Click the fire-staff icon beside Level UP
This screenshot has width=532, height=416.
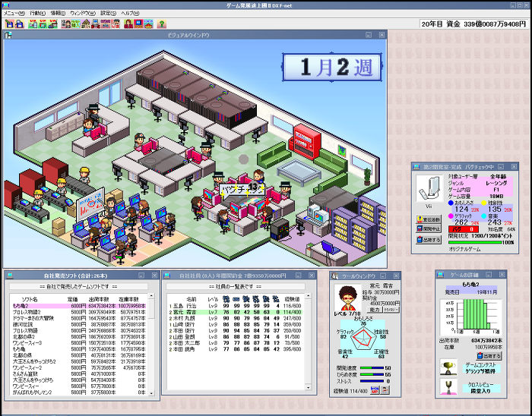385,390
